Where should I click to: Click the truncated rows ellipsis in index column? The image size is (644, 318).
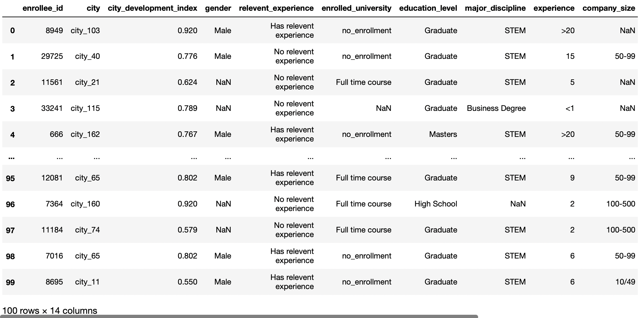[11, 158]
